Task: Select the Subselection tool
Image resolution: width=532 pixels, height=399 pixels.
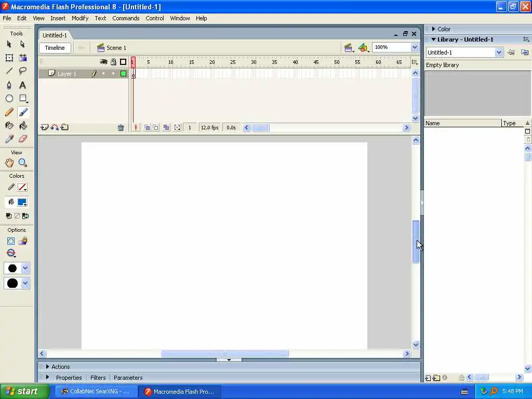Action: click(22, 44)
